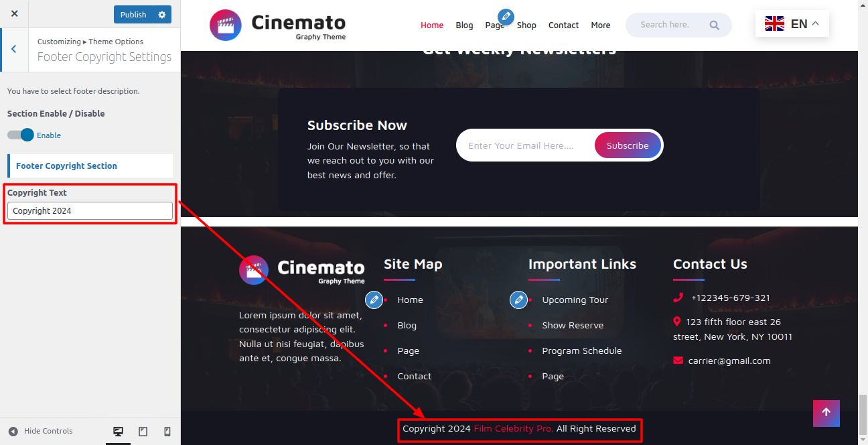Viewport: 868px width, 445px height.
Task: Click the search magnifier icon in header
Action: click(x=714, y=25)
